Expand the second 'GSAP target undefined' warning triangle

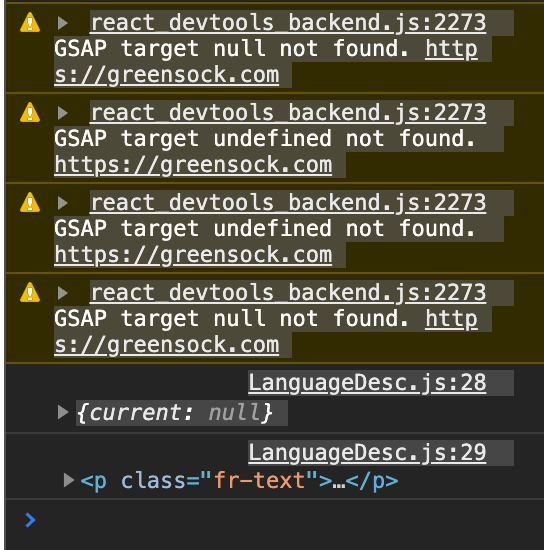[x=63, y=203]
